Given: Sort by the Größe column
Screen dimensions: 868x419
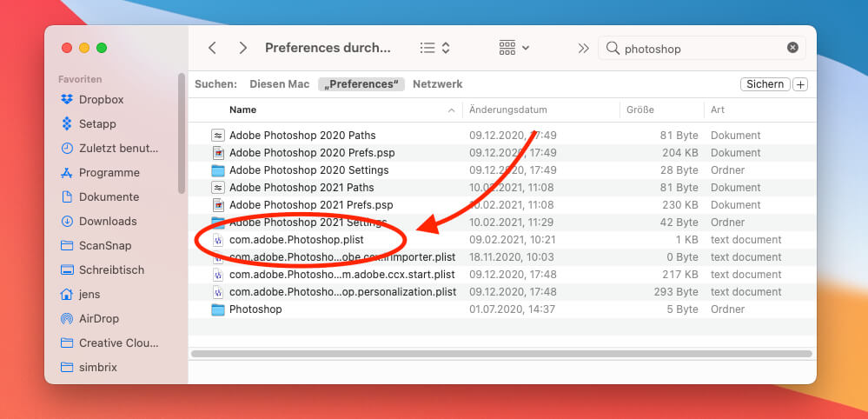Looking at the screenshot, I should (640, 110).
